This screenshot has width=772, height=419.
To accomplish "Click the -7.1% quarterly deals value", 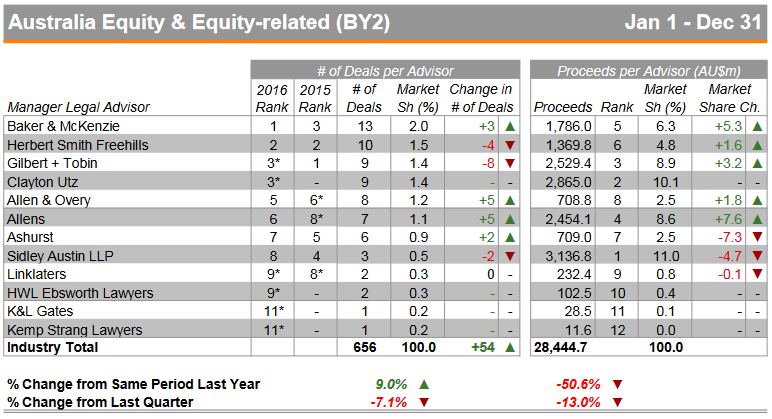I will tap(388, 403).
